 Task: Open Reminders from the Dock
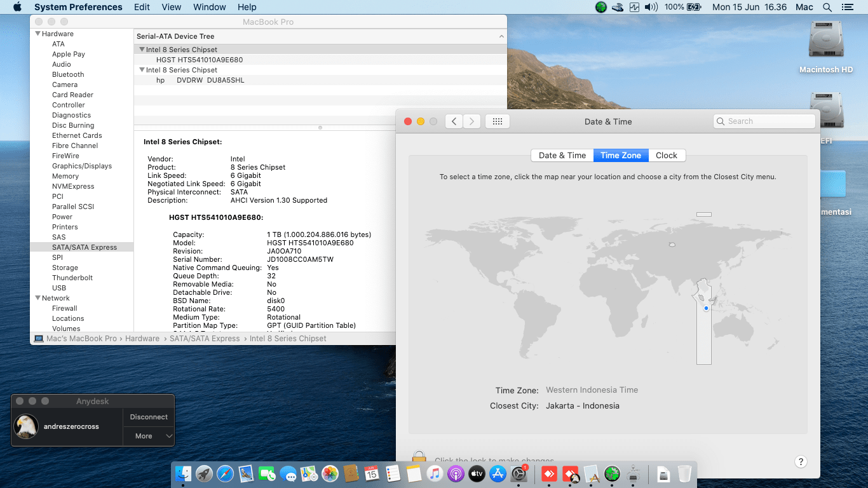pos(393,473)
